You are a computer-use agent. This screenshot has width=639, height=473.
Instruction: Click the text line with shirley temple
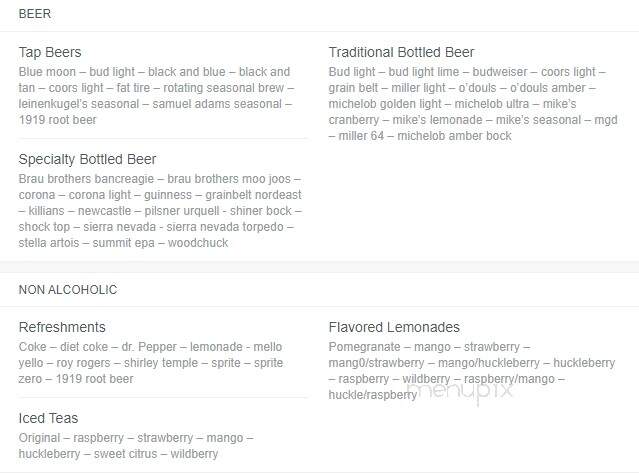click(151, 363)
